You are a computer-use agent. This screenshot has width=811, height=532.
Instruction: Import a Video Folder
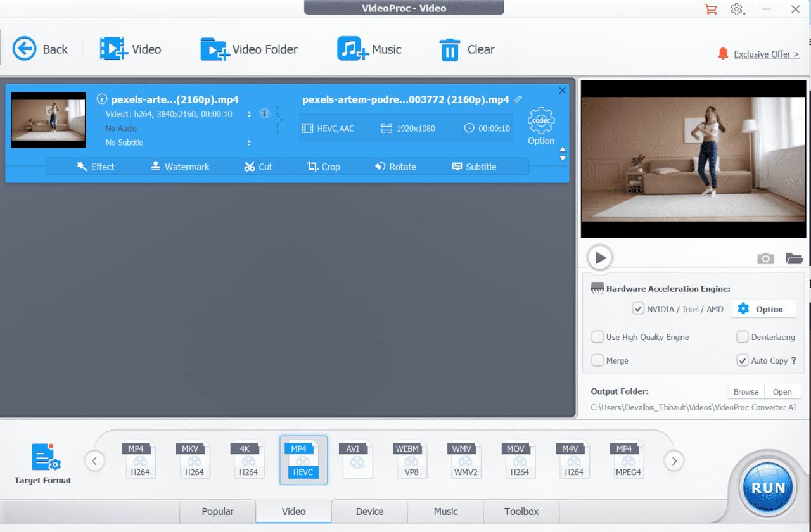pos(248,49)
